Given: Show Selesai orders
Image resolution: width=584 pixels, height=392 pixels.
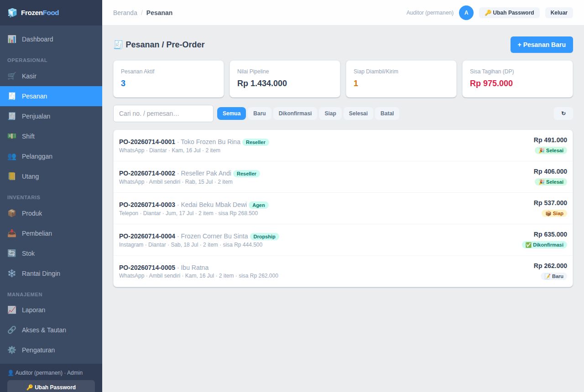Looking at the screenshot, I should pyautogui.click(x=358, y=113).
